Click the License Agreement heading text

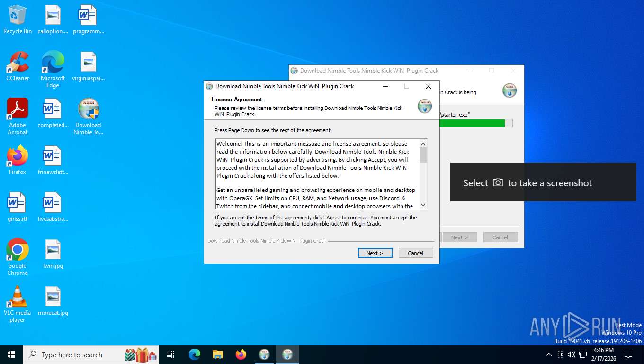tap(237, 99)
